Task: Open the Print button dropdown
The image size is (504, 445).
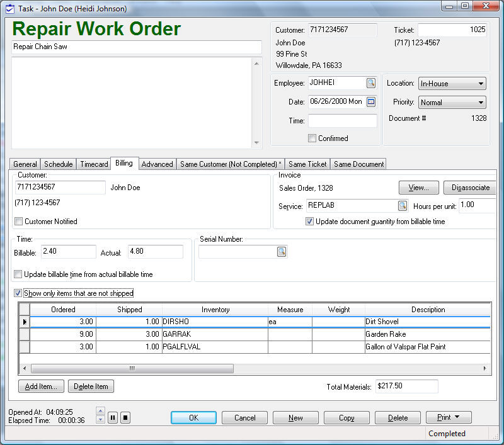Action: [449, 417]
